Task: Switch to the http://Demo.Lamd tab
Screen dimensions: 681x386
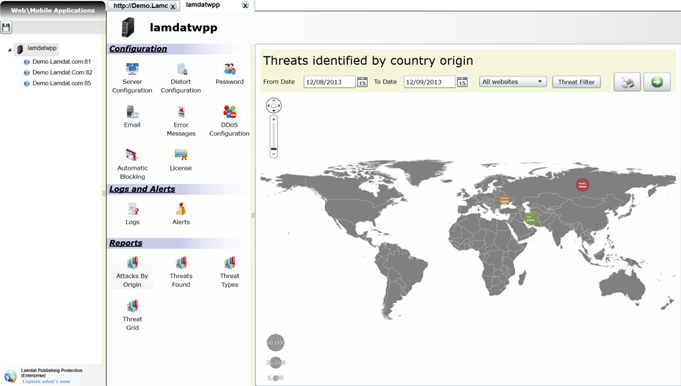Action: pyautogui.click(x=140, y=6)
